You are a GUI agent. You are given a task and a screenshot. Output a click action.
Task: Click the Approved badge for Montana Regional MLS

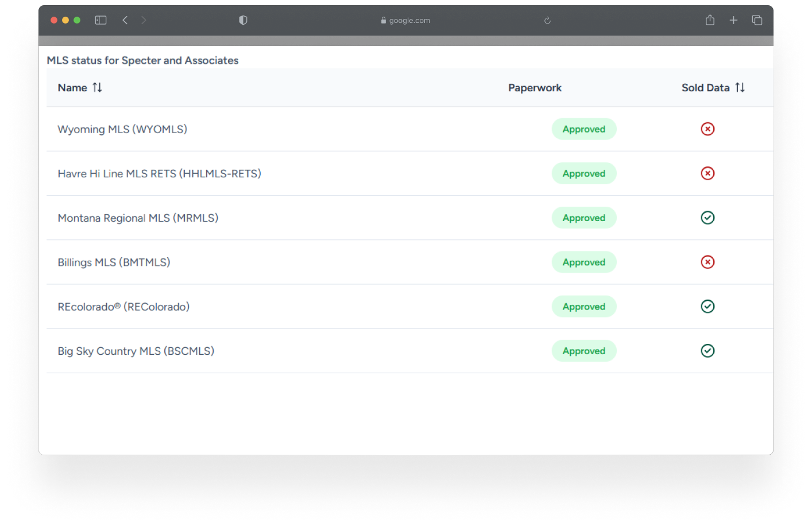[x=584, y=218]
